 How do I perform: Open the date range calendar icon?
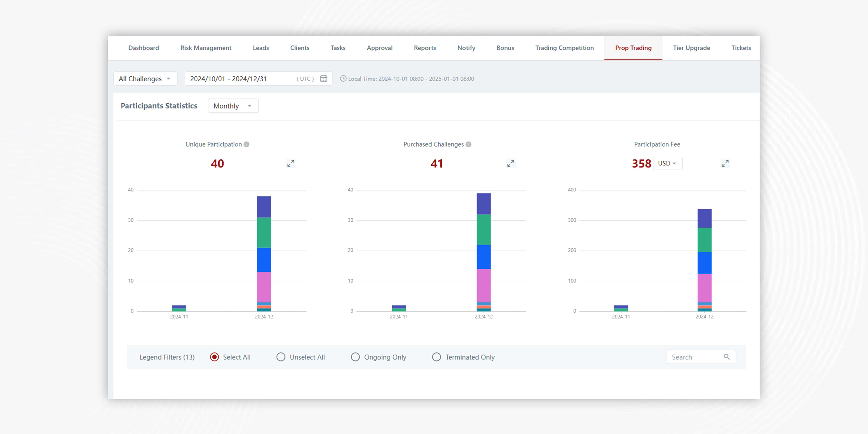tap(324, 78)
